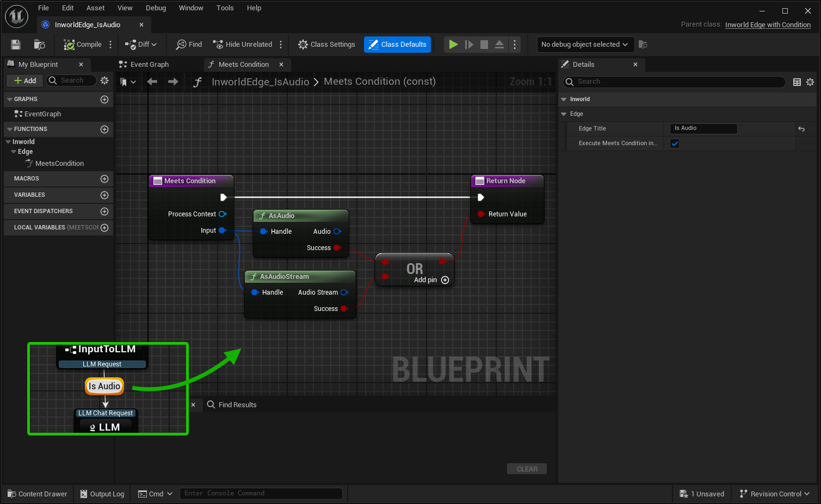Open the Tools menu
Screen dimensions: 821x504
coord(225,8)
